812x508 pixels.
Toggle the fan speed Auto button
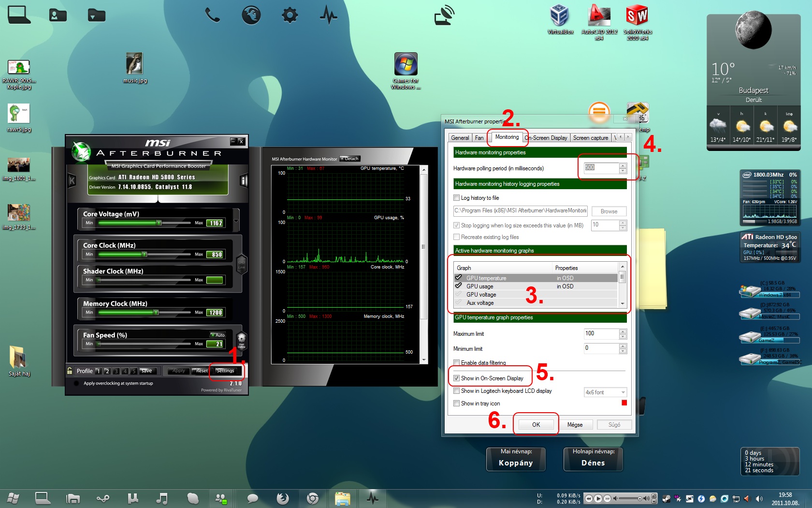click(217, 335)
